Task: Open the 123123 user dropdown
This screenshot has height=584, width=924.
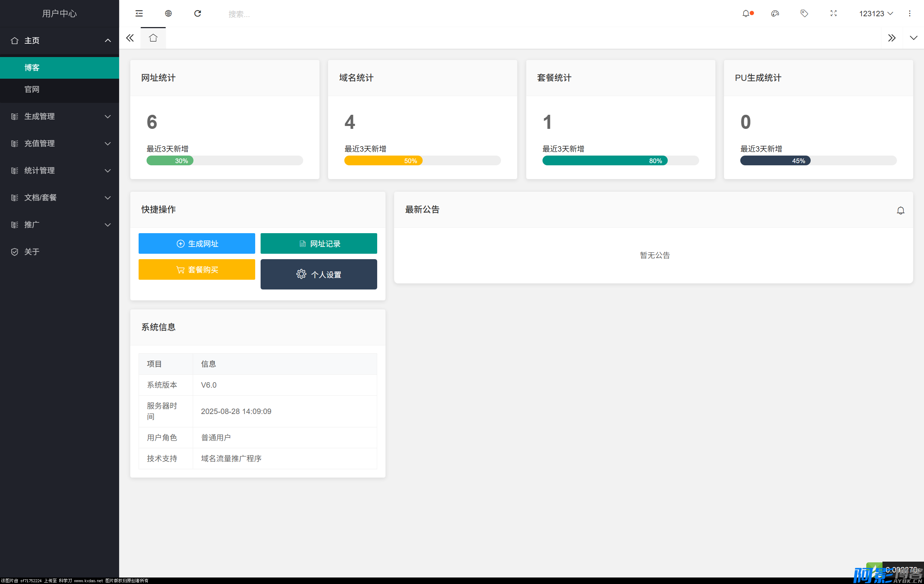Action: pyautogui.click(x=876, y=13)
